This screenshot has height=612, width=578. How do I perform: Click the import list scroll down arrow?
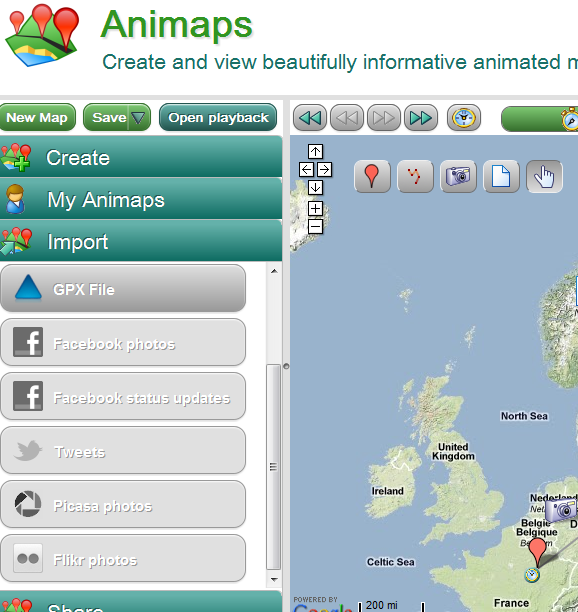click(x=274, y=580)
